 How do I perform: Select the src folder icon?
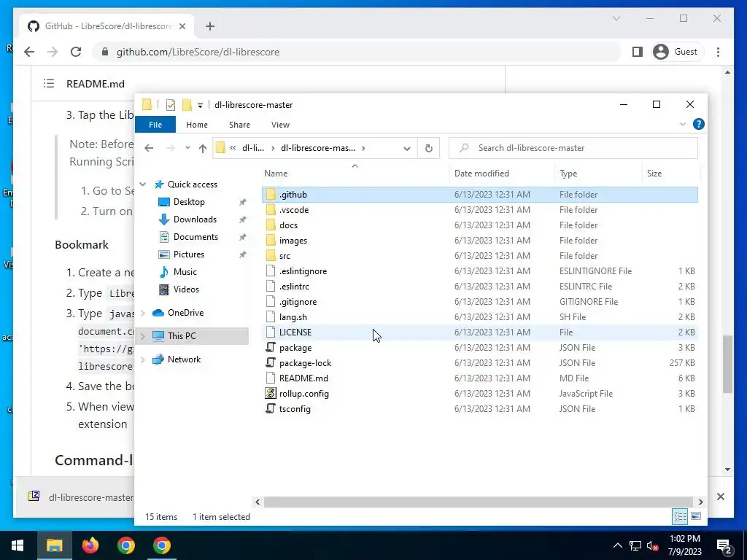(x=271, y=256)
